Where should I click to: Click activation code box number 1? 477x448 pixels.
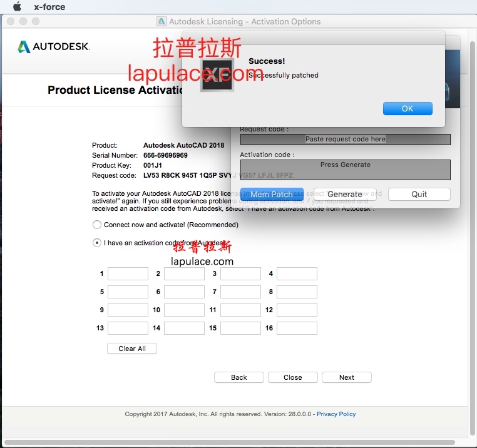point(128,274)
